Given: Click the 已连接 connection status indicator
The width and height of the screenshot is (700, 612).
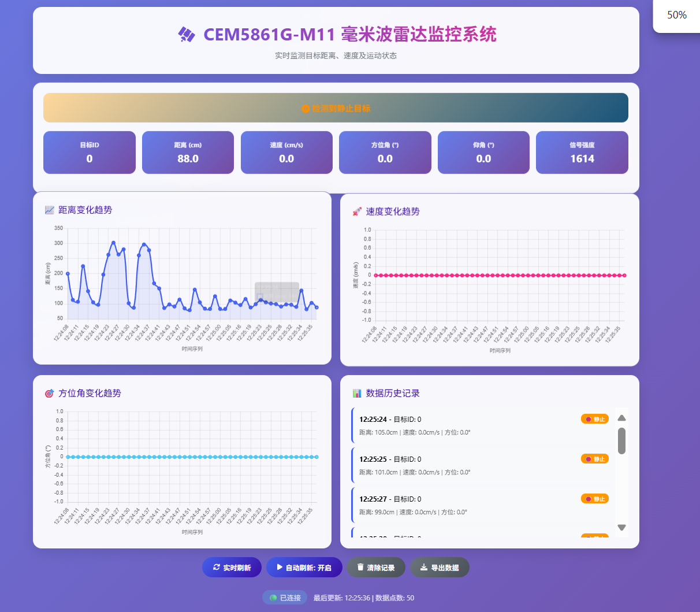Looking at the screenshot, I should pyautogui.click(x=285, y=598).
